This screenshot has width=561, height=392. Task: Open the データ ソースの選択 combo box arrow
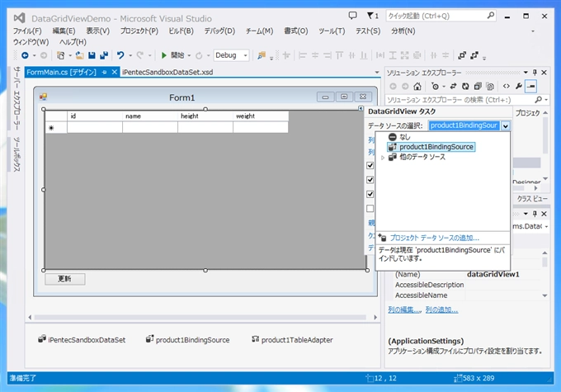tap(505, 125)
